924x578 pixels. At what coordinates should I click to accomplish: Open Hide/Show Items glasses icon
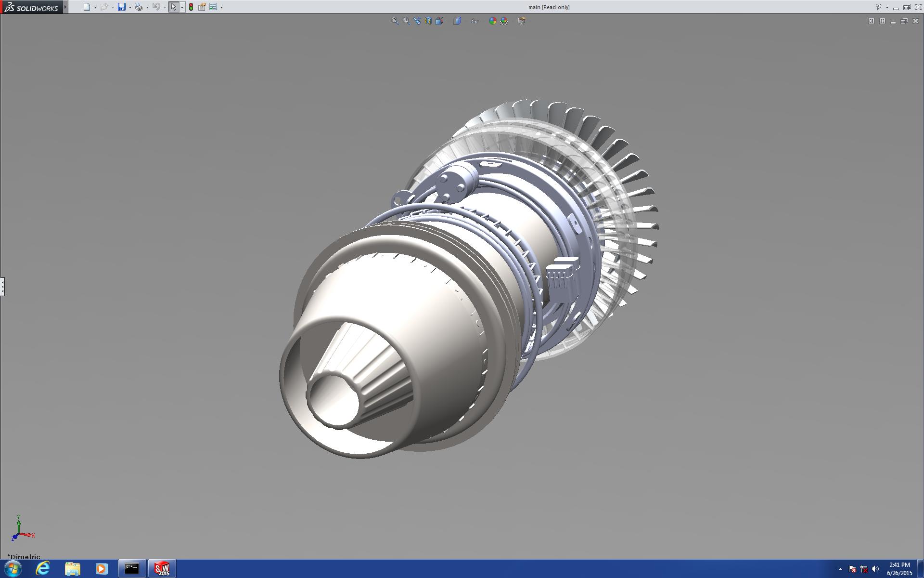[x=475, y=21]
